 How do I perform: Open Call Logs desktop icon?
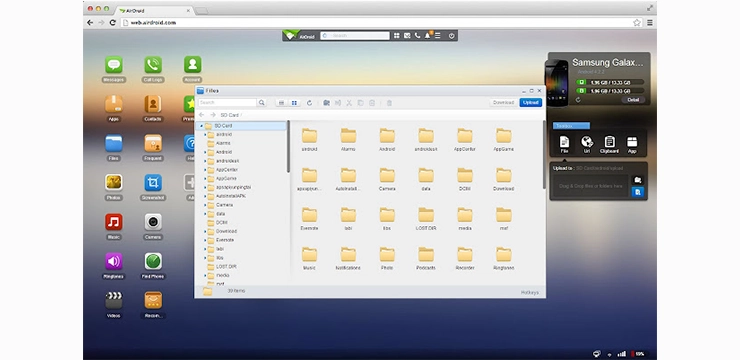(153, 65)
